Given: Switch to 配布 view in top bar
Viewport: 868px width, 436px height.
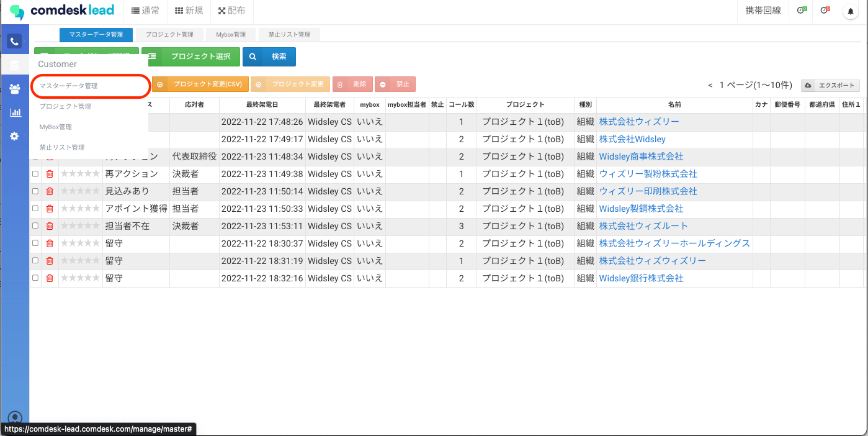Looking at the screenshot, I should point(232,11).
